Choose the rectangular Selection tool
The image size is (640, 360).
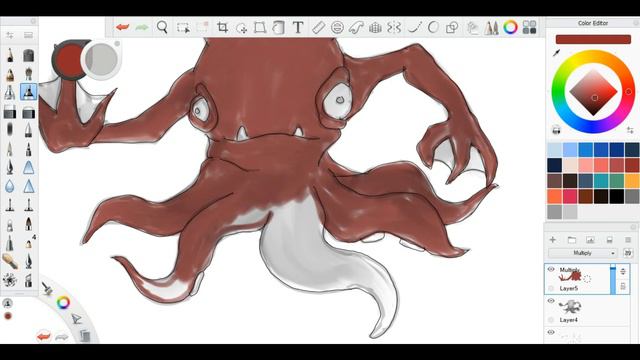pyautogui.click(x=183, y=28)
